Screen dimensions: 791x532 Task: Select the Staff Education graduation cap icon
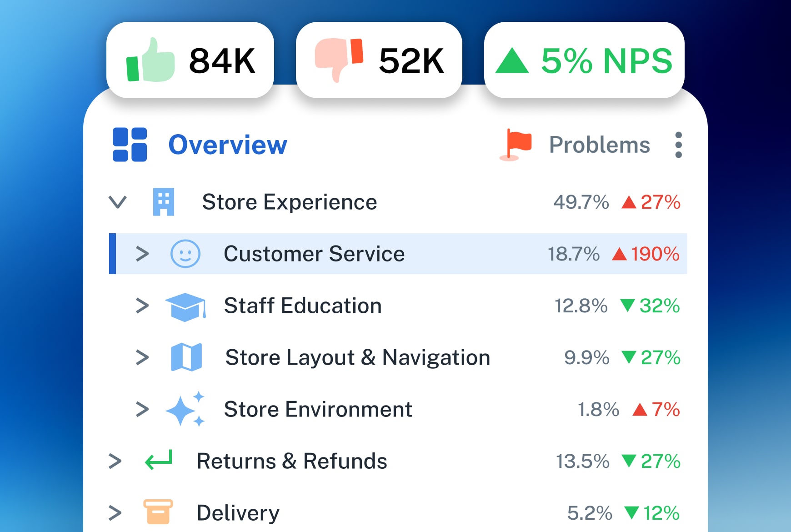coord(186,306)
